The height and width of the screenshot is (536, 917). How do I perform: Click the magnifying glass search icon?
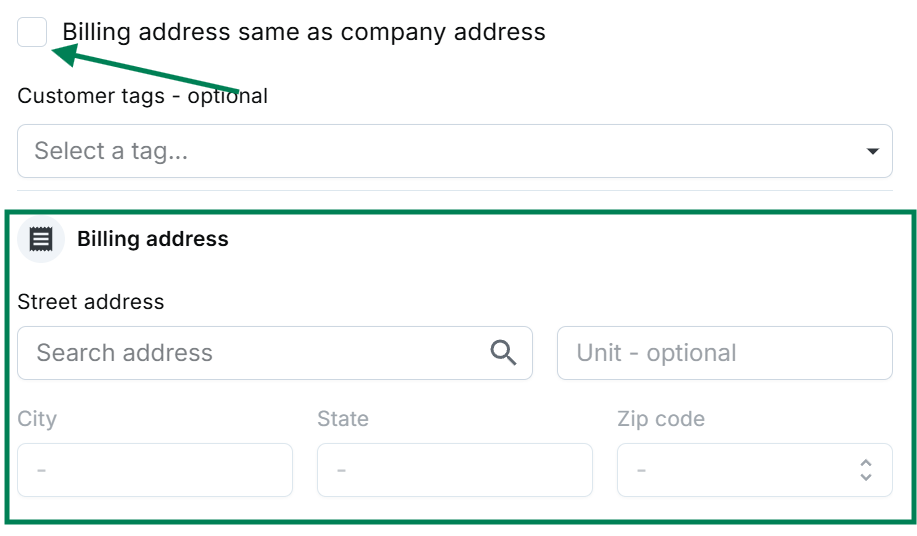coord(503,352)
